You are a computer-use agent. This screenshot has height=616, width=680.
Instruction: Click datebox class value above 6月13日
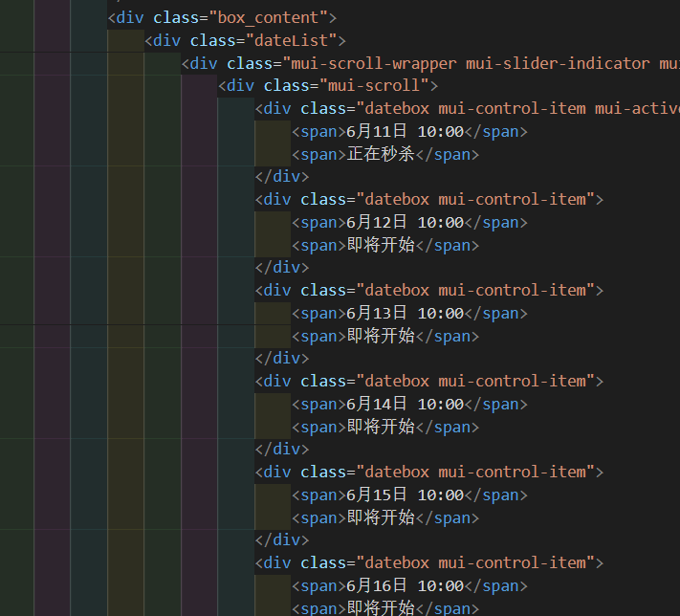tap(475, 290)
